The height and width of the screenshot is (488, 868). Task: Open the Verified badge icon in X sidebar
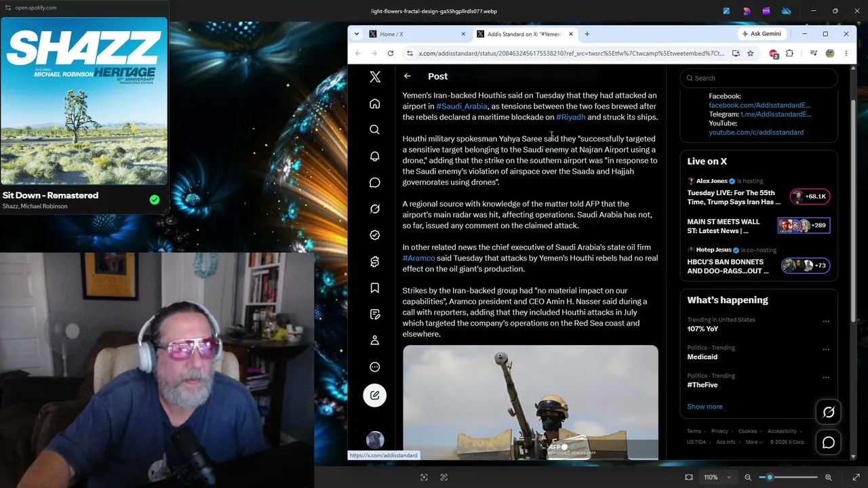coord(375,235)
